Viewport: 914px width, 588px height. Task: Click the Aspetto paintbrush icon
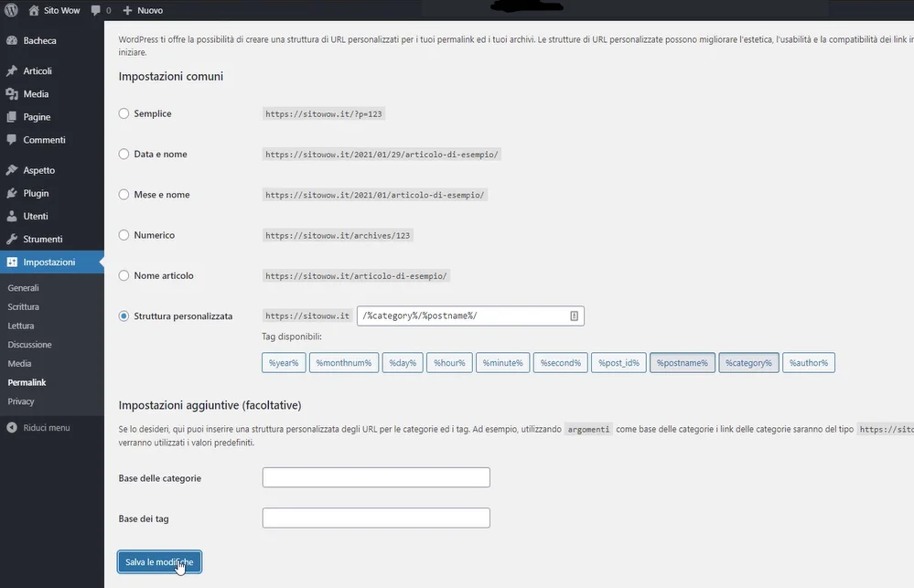[12, 170]
